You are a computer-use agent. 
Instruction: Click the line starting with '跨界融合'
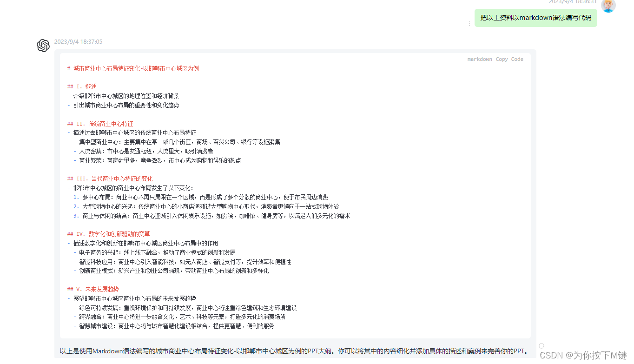(x=179, y=317)
